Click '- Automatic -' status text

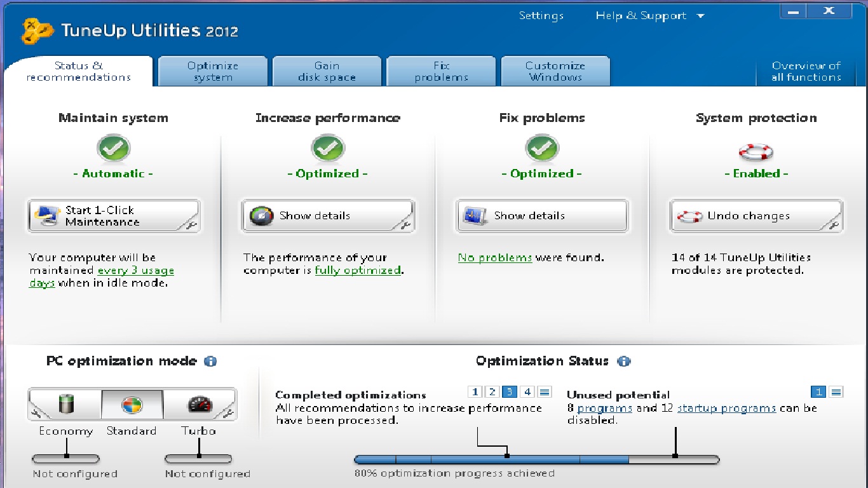114,174
